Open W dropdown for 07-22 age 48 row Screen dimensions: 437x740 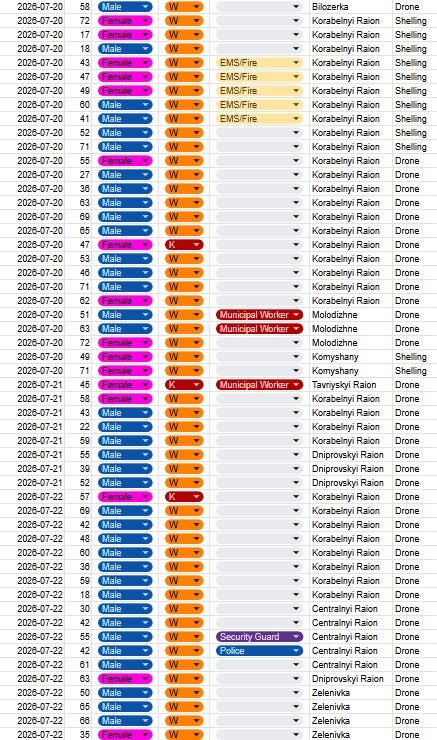(184, 538)
